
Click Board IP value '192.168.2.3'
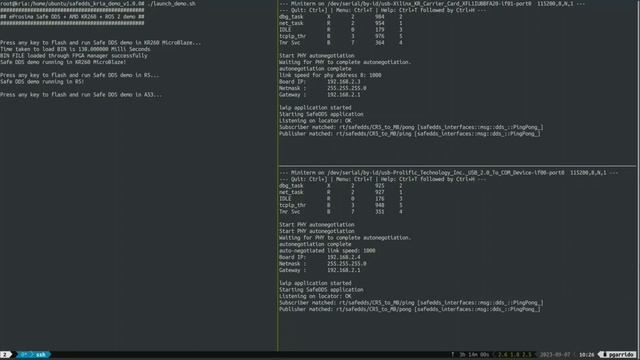coord(344,82)
